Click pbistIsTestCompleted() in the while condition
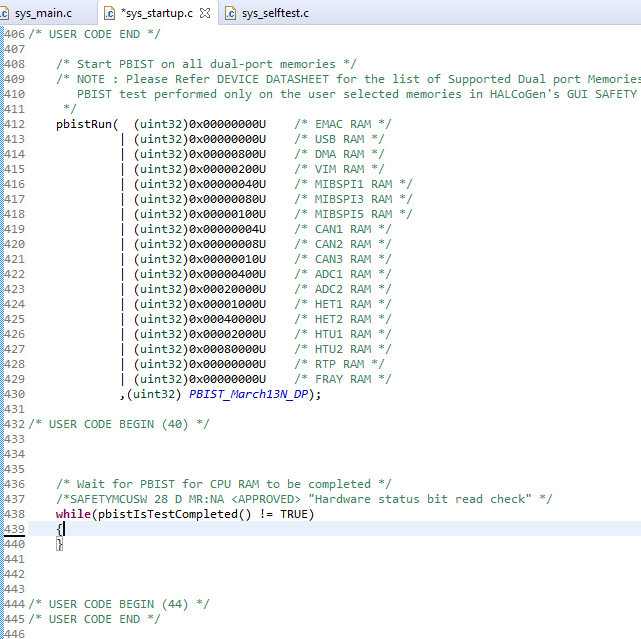The width and height of the screenshot is (641, 639). coord(175,514)
